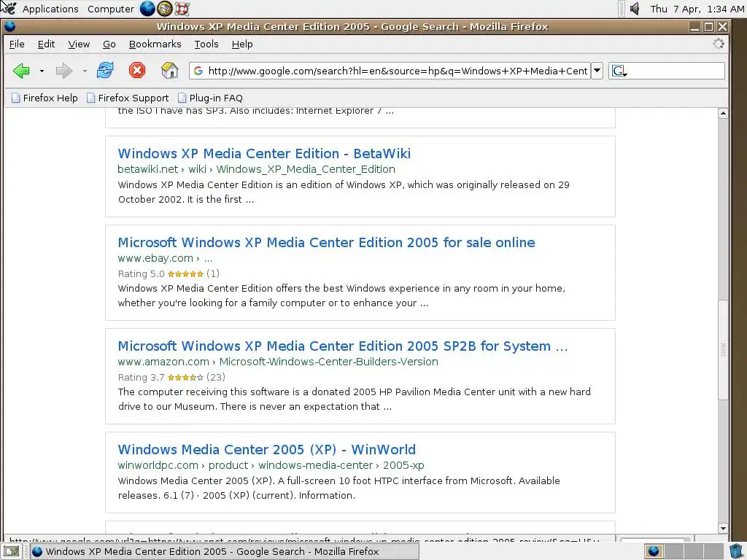Click the scrollbar down arrow

pos(723,528)
